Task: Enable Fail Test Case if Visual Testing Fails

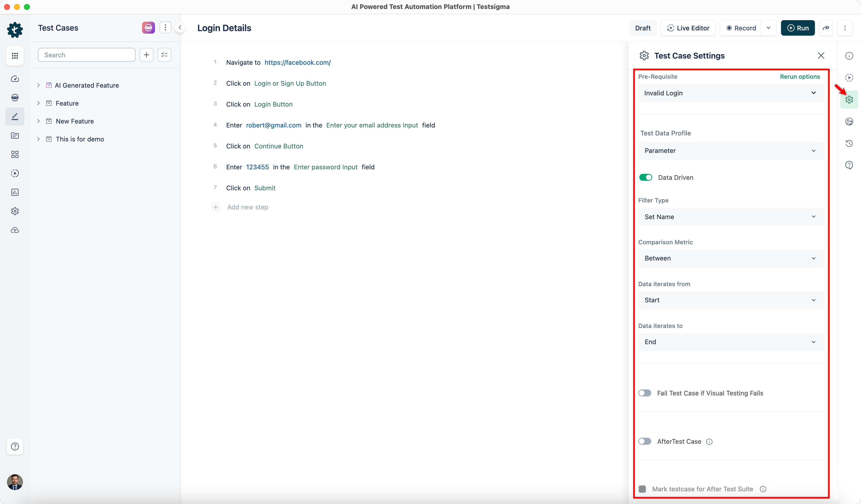Action: tap(645, 393)
